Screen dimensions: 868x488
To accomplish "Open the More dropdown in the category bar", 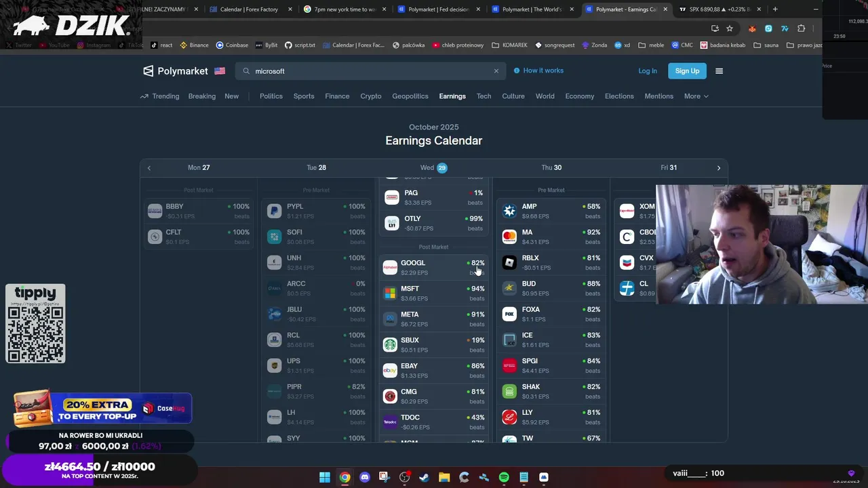I will tap(696, 96).
